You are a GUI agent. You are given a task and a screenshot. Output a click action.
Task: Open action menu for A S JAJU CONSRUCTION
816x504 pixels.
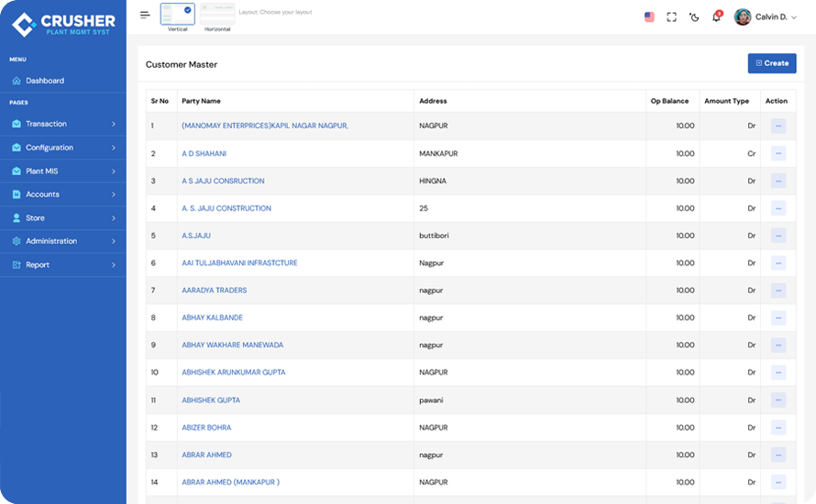778,181
